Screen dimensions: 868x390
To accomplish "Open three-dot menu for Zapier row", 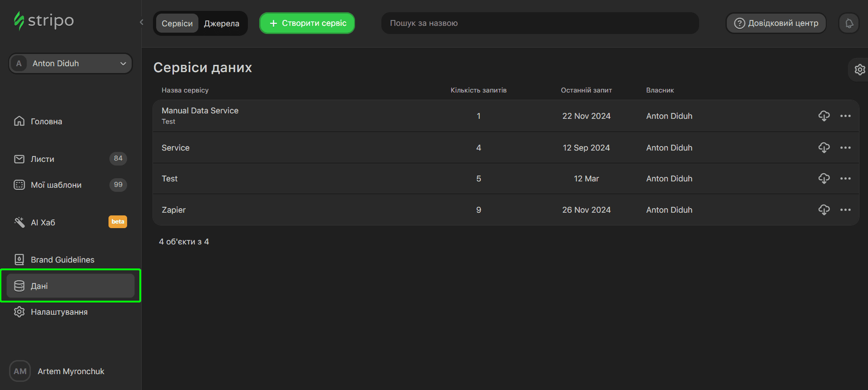I will pyautogui.click(x=845, y=210).
